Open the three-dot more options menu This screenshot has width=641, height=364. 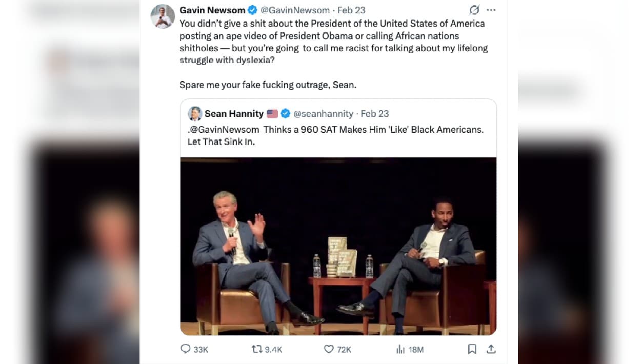coord(491,10)
